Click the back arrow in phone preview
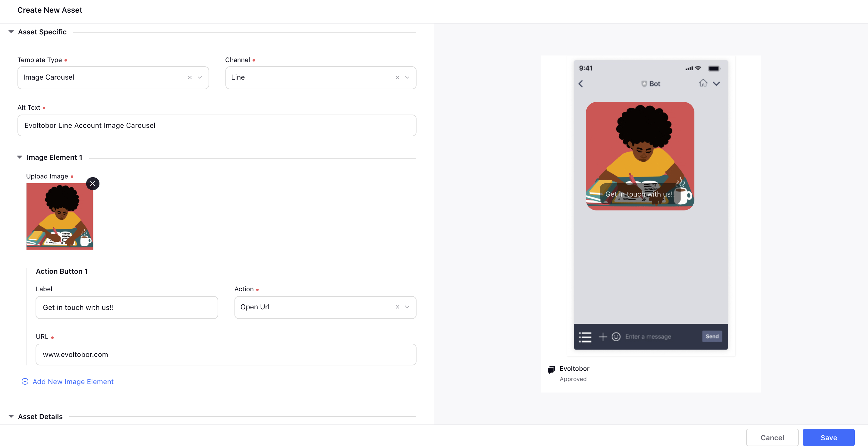Image resolution: width=868 pixels, height=448 pixels. (x=582, y=84)
